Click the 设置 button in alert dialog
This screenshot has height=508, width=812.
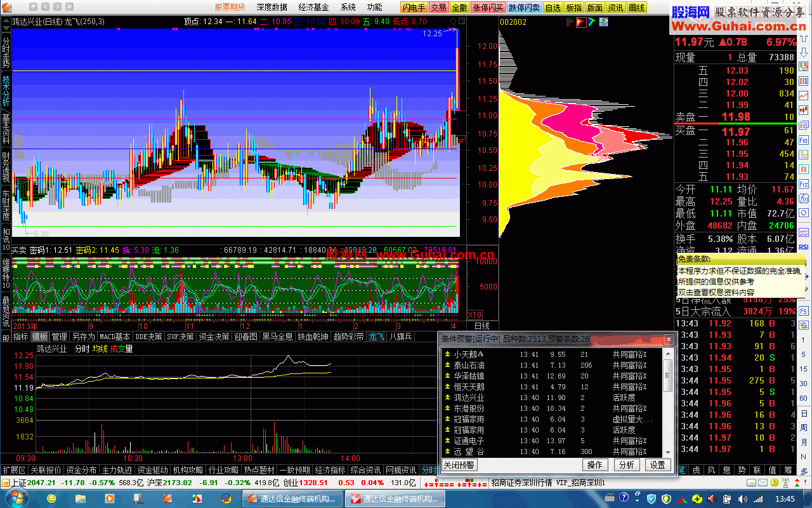[x=658, y=465]
